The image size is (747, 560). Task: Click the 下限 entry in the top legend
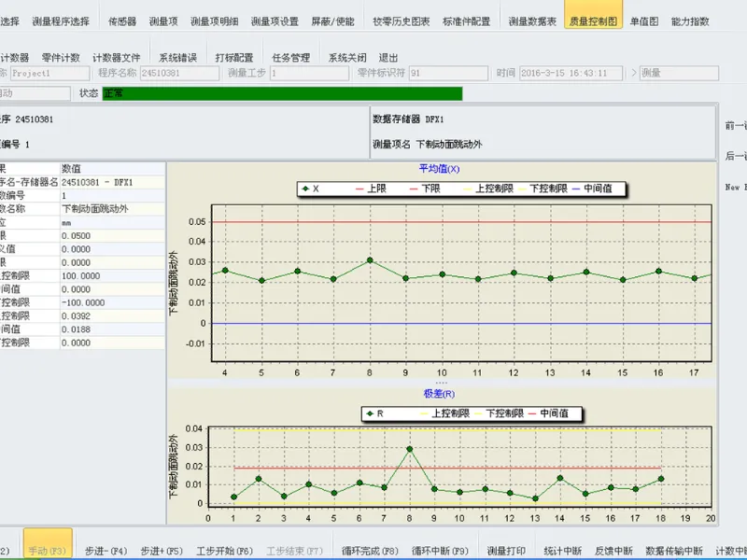[425, 189]
